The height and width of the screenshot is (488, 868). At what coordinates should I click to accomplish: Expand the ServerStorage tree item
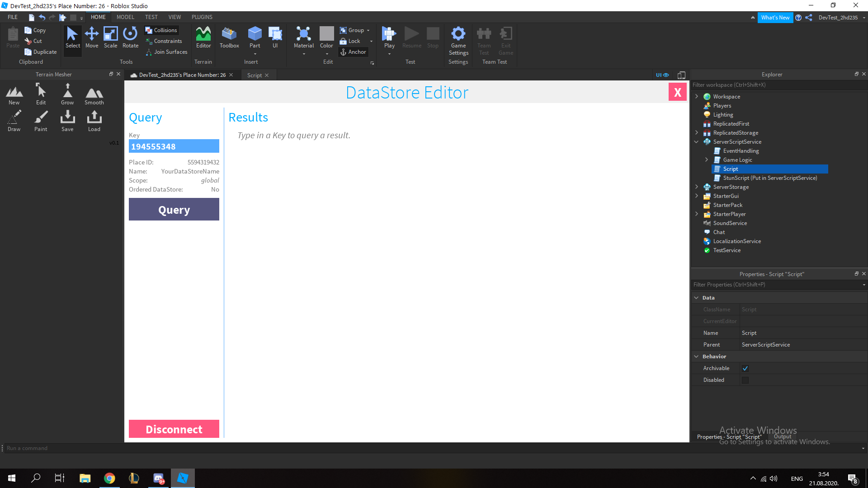[x=696, y=187]
